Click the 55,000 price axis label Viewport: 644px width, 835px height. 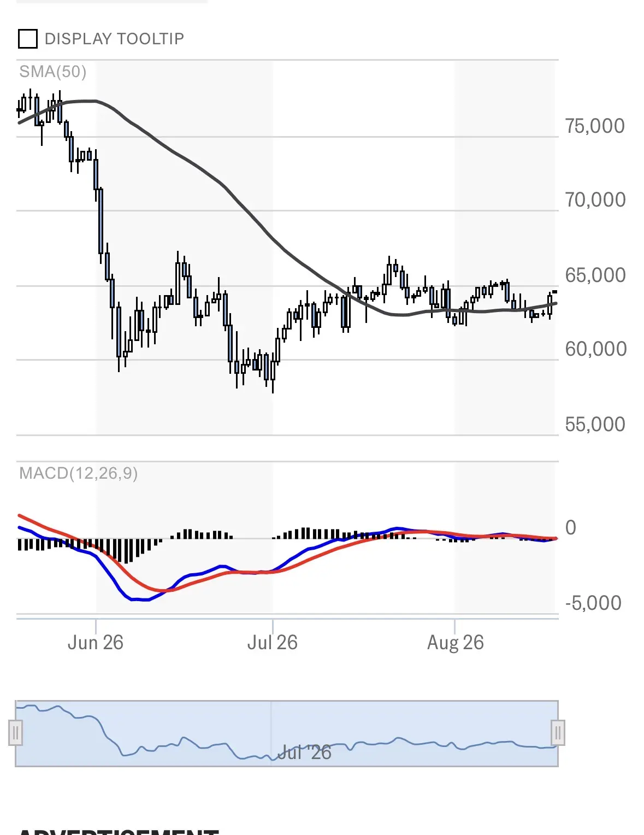click(x=595, y=425)
